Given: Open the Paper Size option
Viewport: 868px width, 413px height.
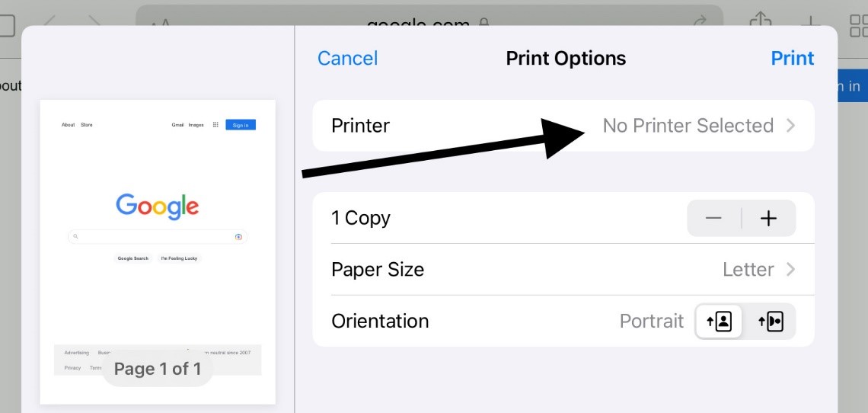Looking at the screenshot, I should tap(563, 270).
